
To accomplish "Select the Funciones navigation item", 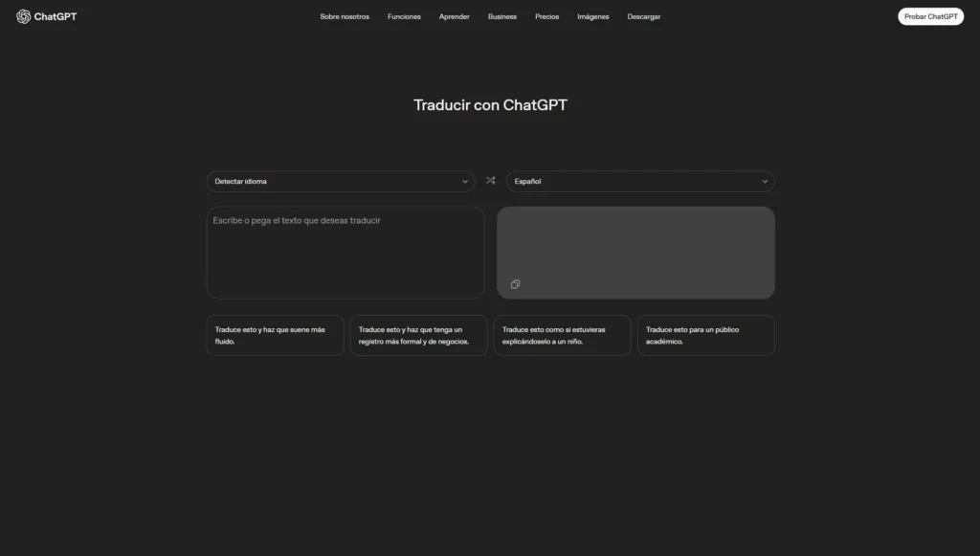I will click(404, 16).
